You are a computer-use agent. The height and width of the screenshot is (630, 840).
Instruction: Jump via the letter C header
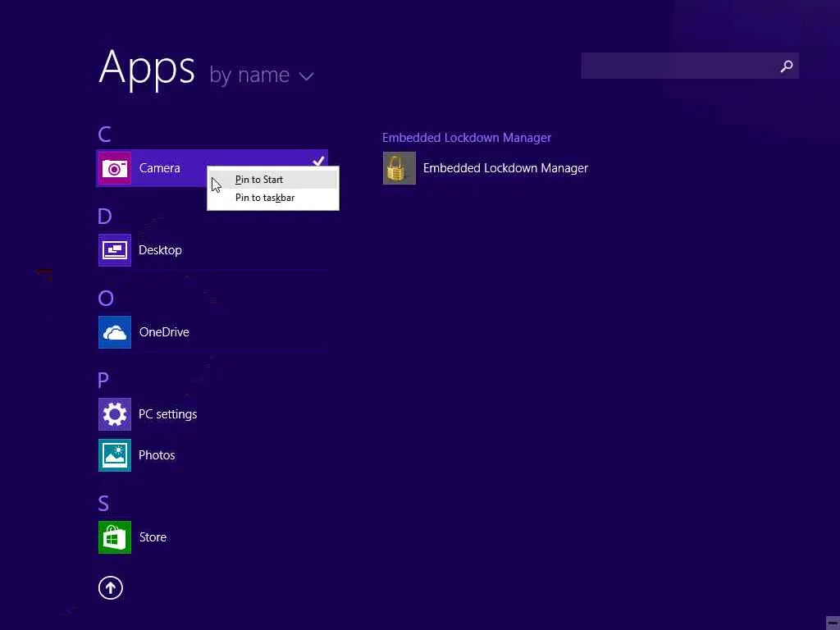click(104, 134)
